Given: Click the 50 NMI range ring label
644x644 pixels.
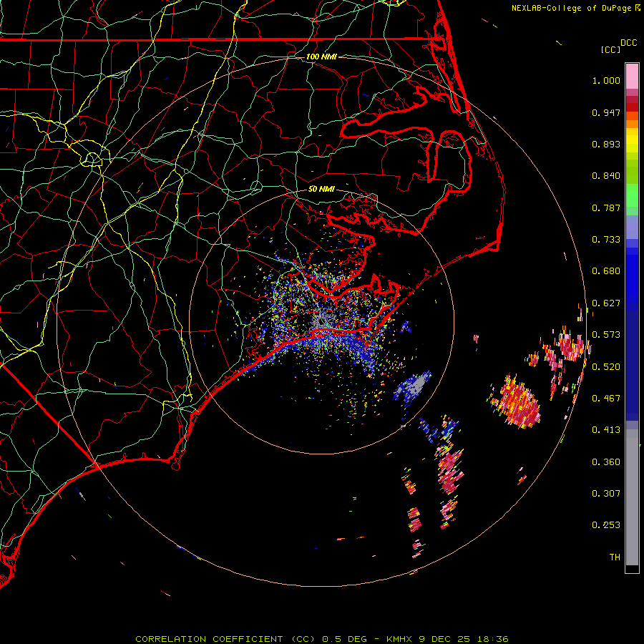Looking at the screenshot, I should coord(321,189).
